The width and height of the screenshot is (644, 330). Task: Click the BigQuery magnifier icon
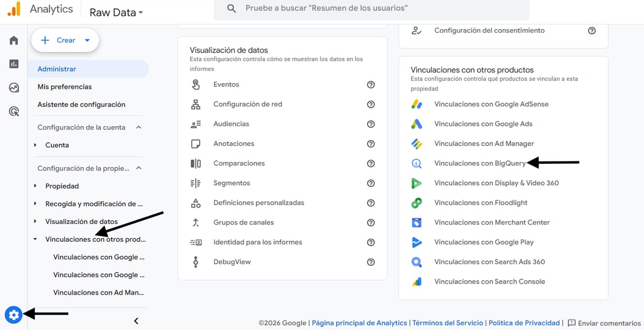[416, 163]
